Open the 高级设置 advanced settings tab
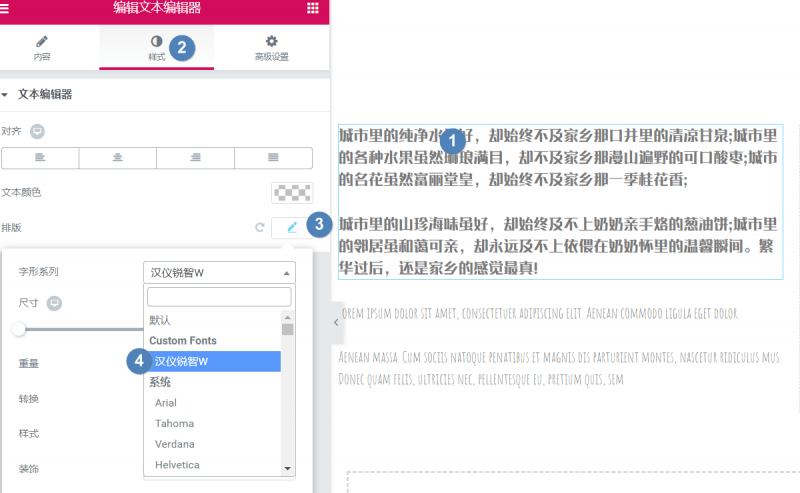The width and height of the screenshot is (800, 493). coord(271,48)
